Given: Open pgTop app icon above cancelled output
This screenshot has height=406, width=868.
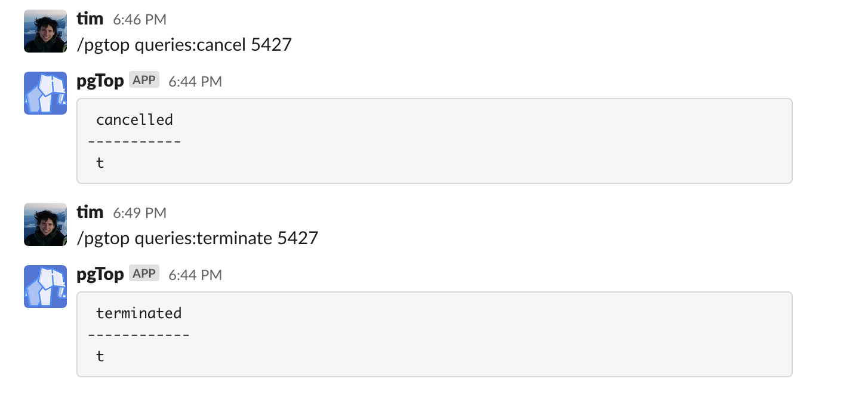Looking at the screenshot, I should click(x=45, y=93).
